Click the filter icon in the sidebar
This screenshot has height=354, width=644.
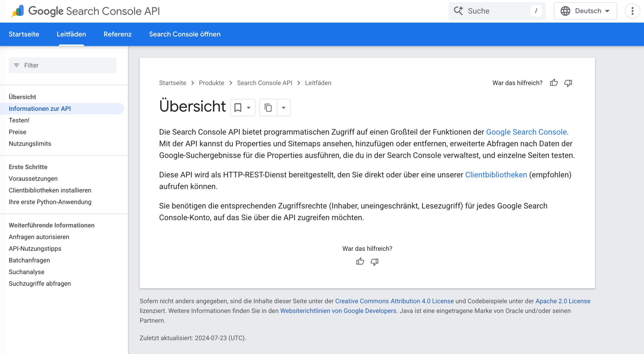pyautogui.click(x=16, y=65)
